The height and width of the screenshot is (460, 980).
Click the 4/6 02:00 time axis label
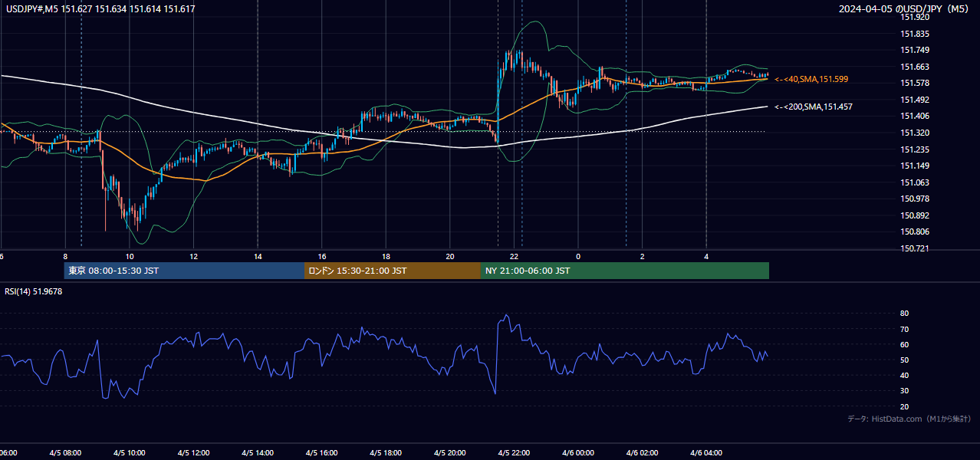[x=643, y=453]
